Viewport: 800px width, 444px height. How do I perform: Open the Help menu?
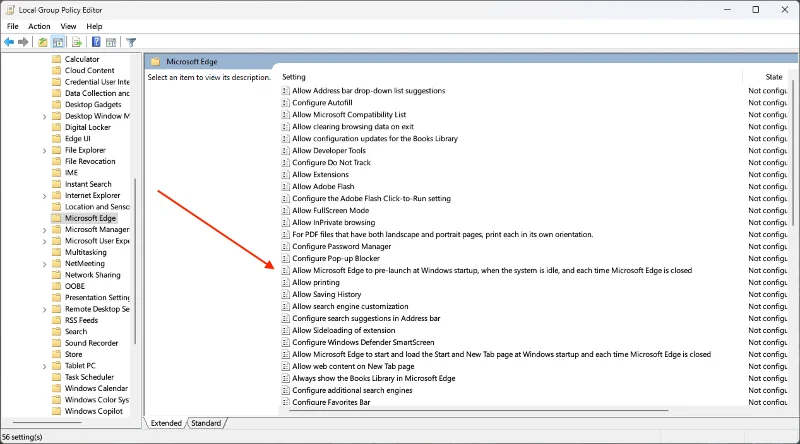[x=94, y=27]
